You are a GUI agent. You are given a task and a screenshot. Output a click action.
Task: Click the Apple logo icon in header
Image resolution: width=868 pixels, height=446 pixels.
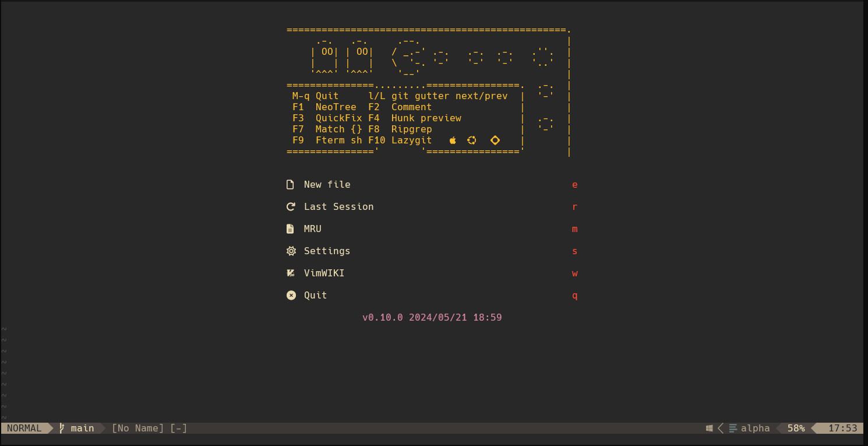tap(453, 141)
